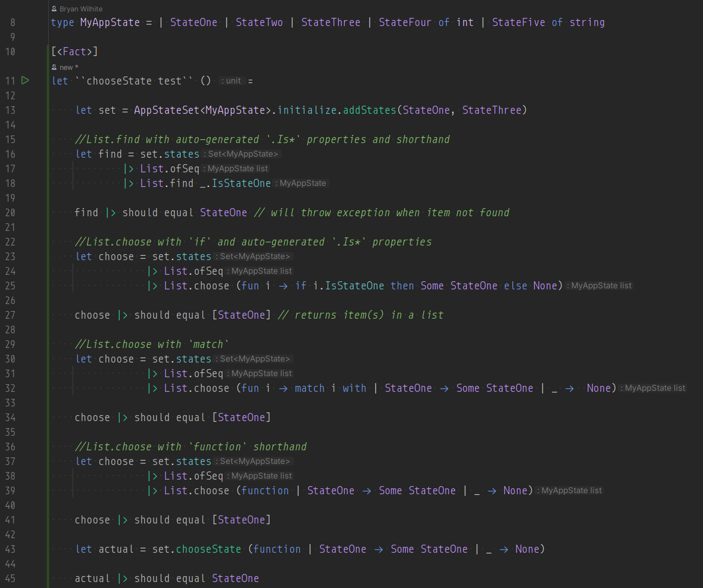This screenshot has height=588, width=703.
Task: Click the Set<MyAppState> hint on line 30
Action: point(253,359)
